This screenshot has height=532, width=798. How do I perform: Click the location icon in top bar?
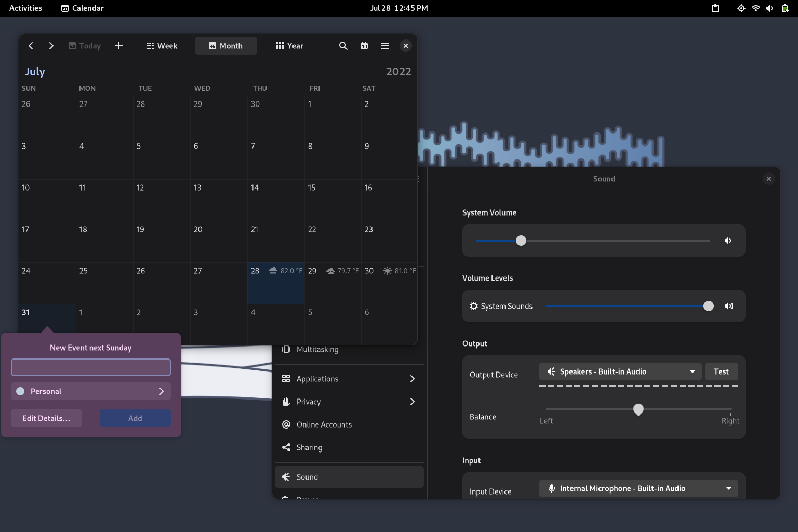coord(741,8)
